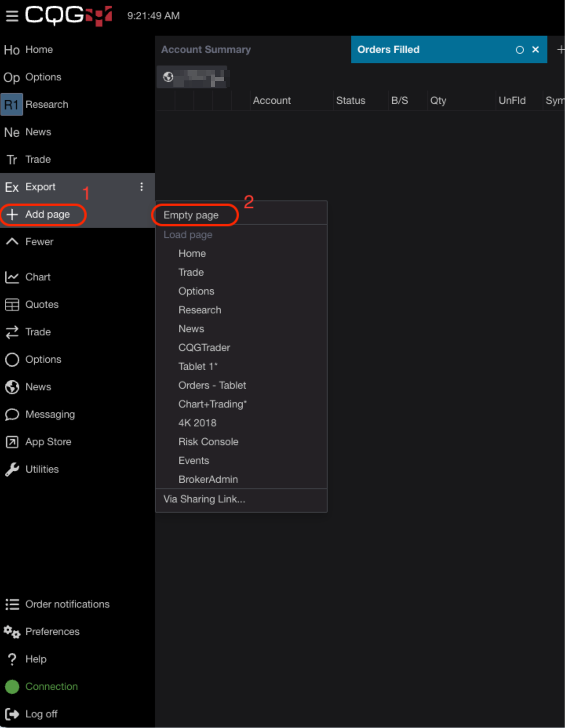This screenshot has height=728, width=565.
Task: Load the Tablet 1* page
Action: 198,367
